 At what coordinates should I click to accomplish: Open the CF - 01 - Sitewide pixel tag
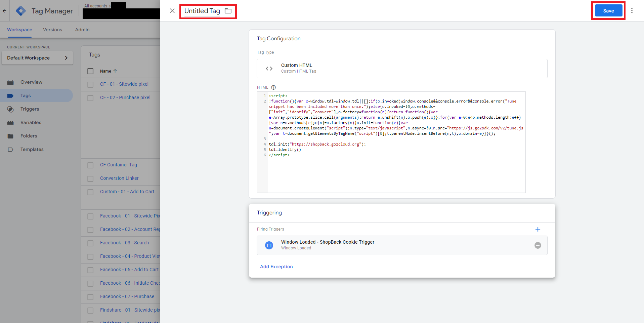point(124,84)
